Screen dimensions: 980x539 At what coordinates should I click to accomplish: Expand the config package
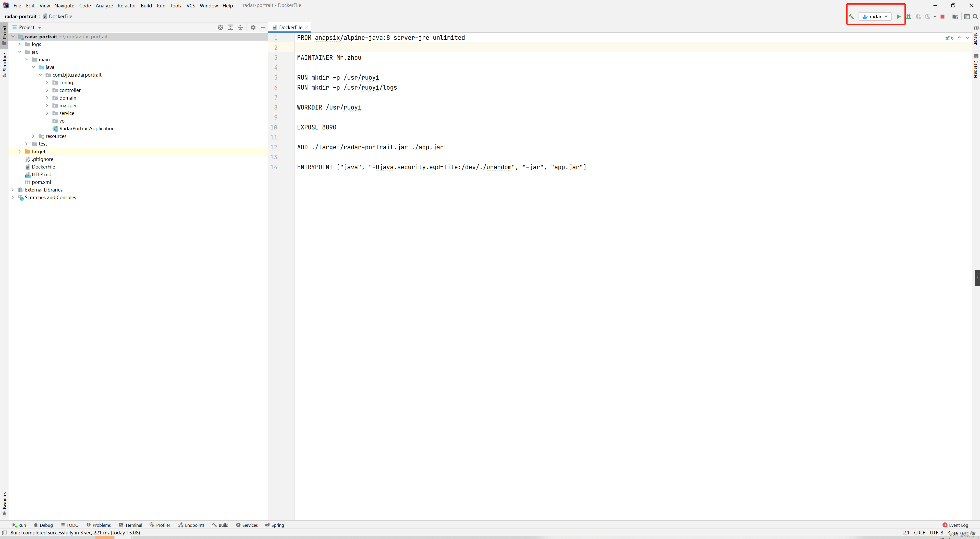tap(47, 82)
